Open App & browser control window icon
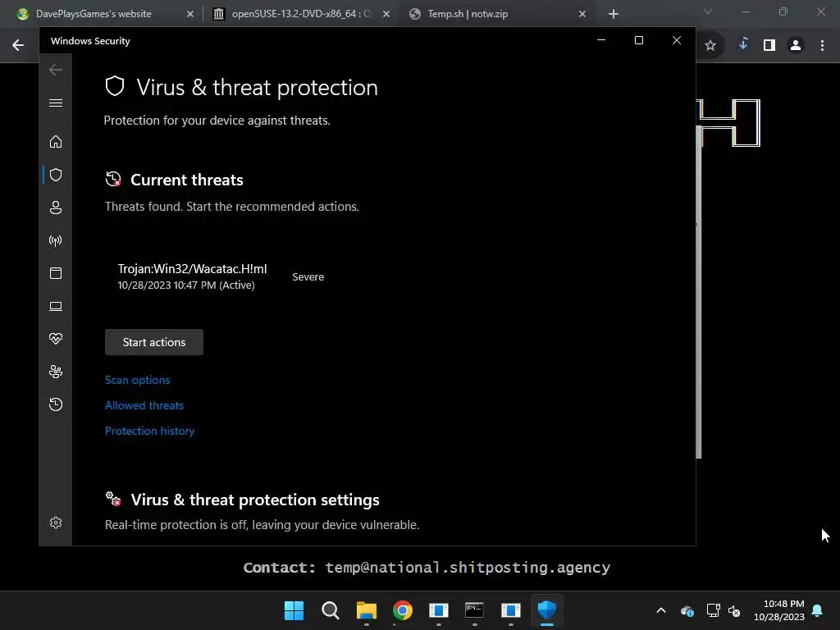Screen dimensions: 840x630 point(56,273)
